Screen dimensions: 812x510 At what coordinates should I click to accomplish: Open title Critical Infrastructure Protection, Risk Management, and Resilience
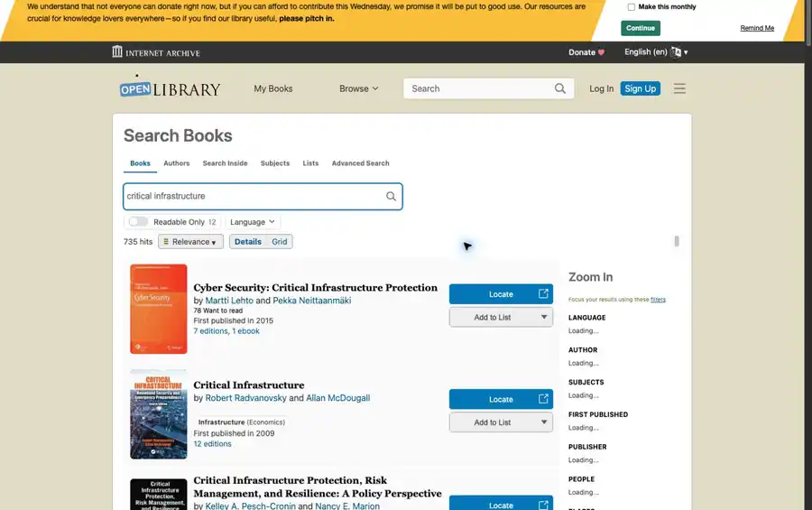coord(318,487)
